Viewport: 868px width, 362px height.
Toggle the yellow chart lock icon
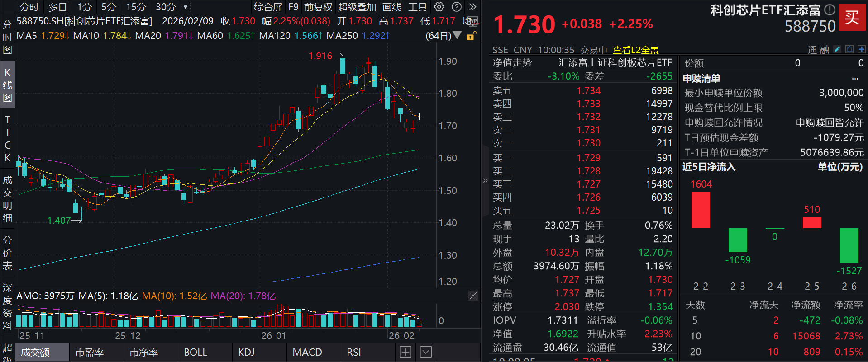[471, 36]
